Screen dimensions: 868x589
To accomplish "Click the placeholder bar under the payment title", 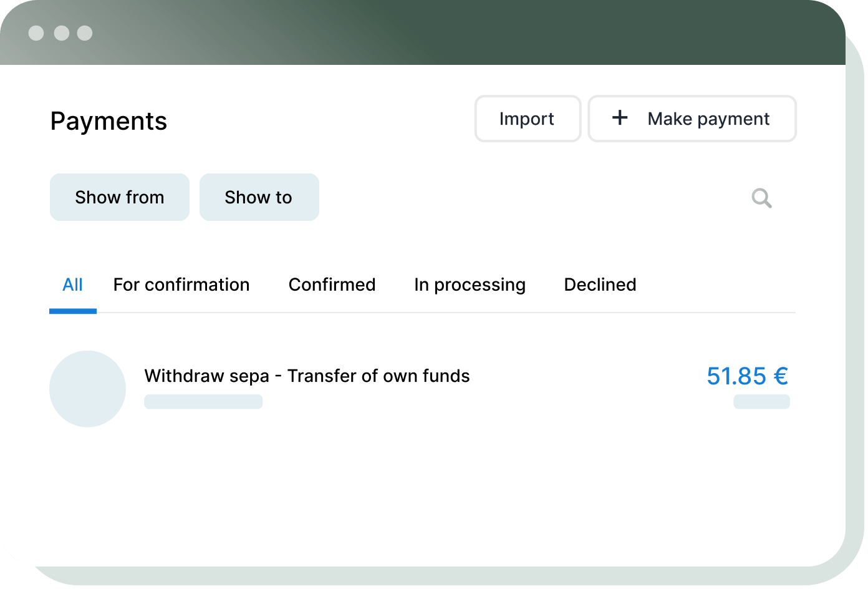I will tap(203, 402).
